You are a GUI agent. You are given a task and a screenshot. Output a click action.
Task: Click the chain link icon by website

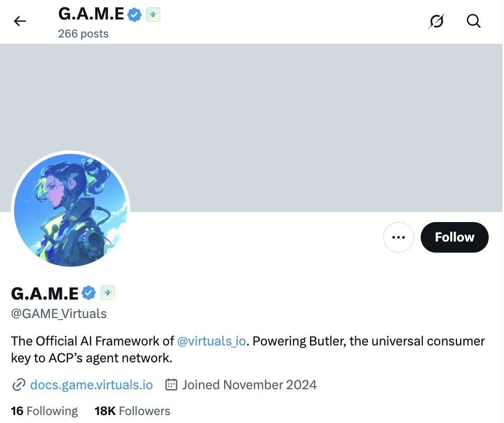point(18,385)
